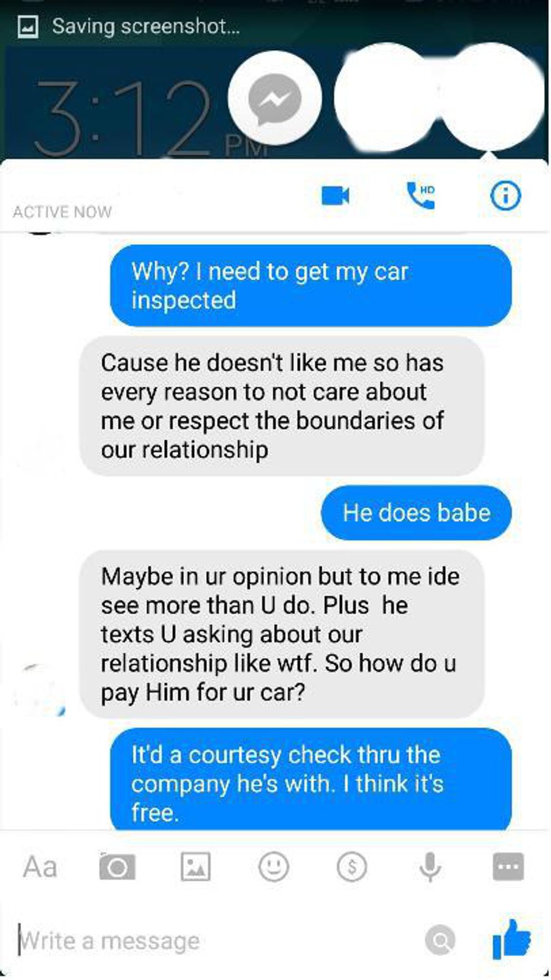The image size is (551, 980).
Task: Send a thumbs up like
Action: click(x=511, y=939)
